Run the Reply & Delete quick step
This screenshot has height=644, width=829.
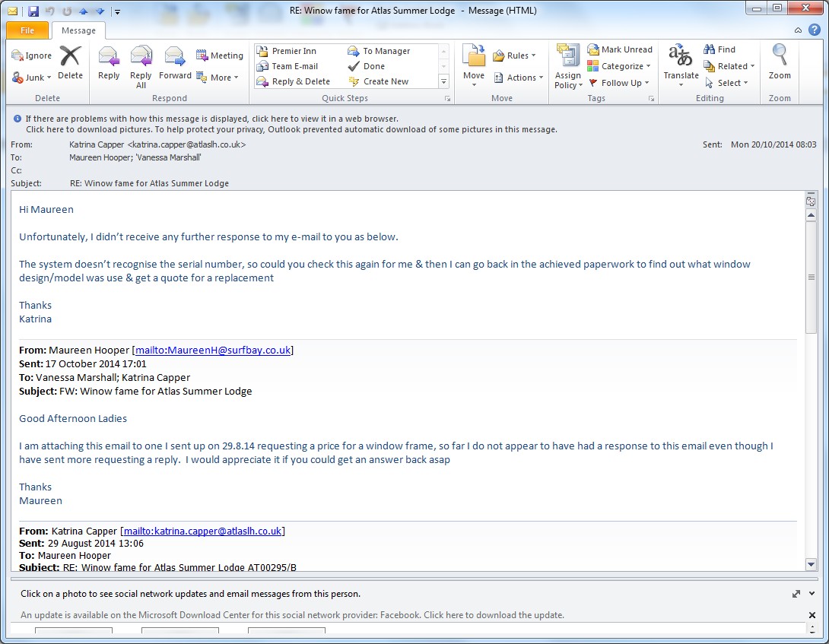pos(293,81)
